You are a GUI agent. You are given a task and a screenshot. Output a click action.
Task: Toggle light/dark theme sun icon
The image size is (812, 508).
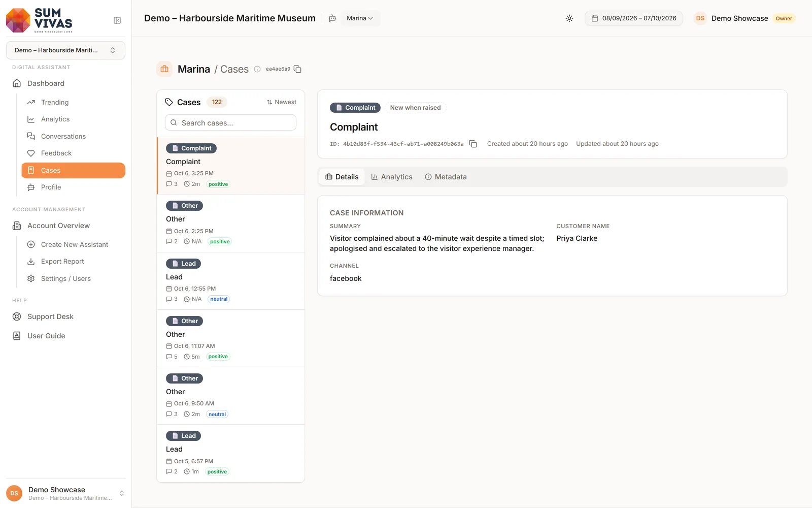(x=569, y=18)
